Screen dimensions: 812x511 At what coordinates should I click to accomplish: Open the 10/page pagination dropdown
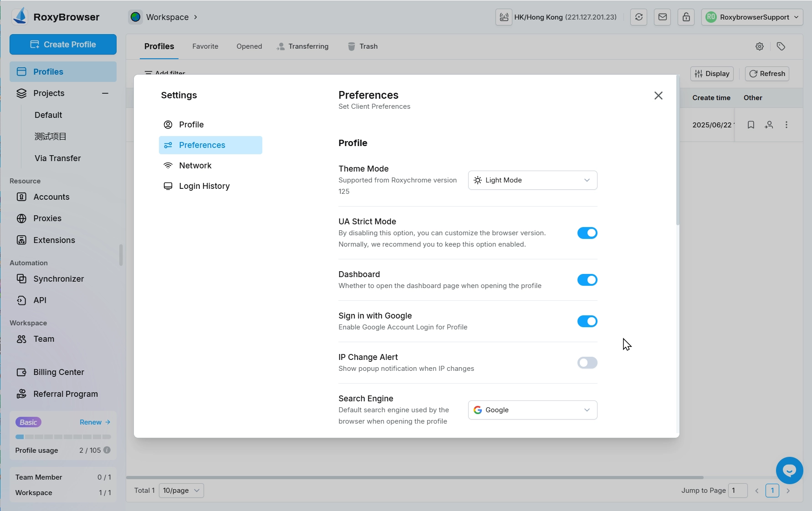click(x=181, y=491)
